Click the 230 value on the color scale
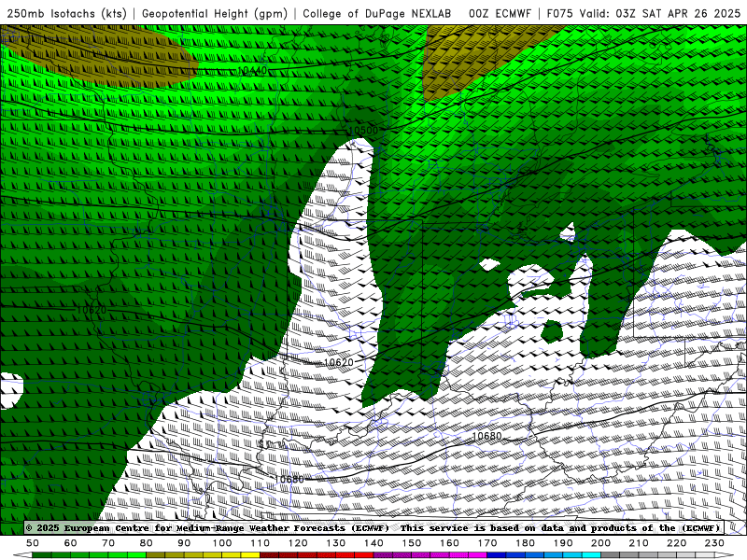Image resolution: width=747 pixels, height=560 pixels. pos(714,543)
